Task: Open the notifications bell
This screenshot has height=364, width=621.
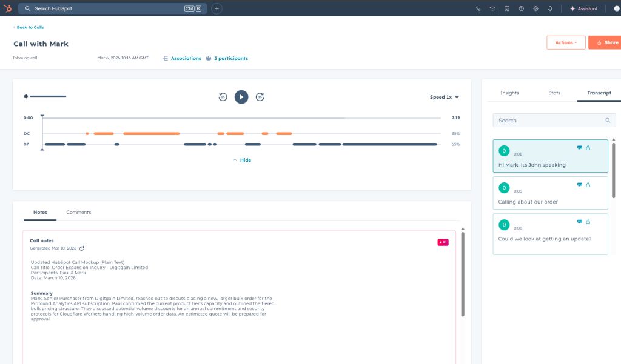Action: 550,8
